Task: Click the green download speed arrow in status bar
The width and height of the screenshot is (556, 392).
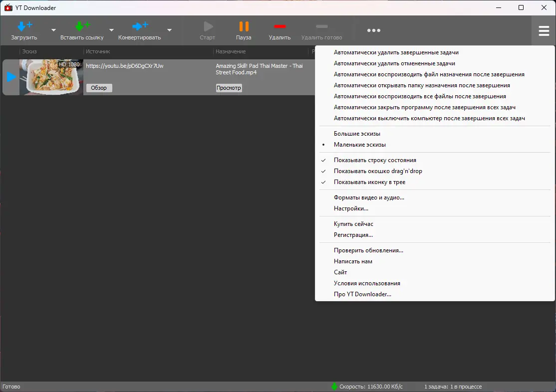Action: tap(334, 387)
